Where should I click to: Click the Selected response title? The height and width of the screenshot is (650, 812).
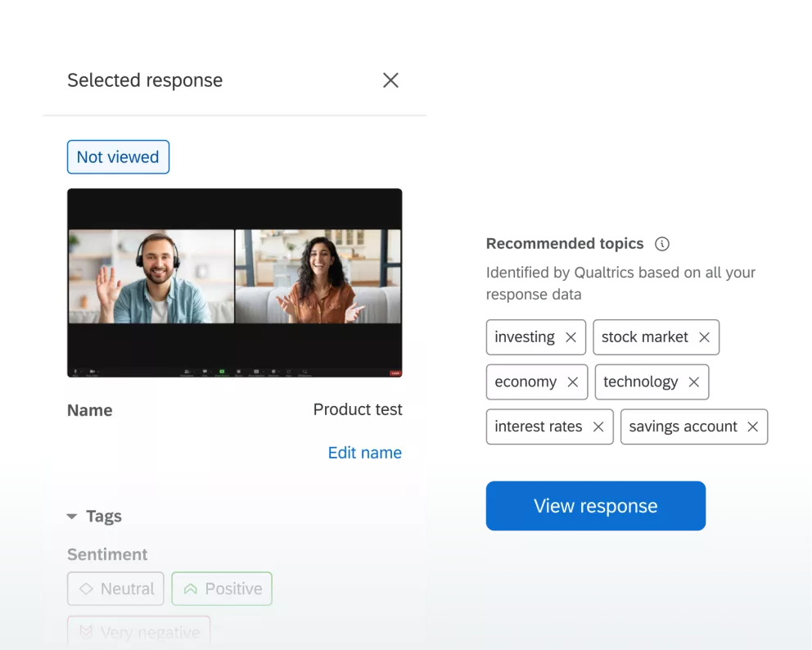point(145,80)
